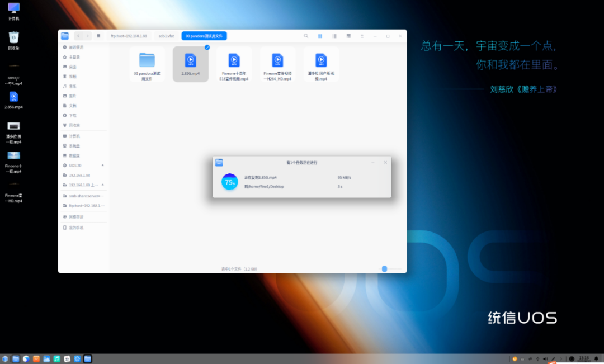Click the square icon beside the forward arrow
The width and height of the screenshot is (604, 364).
click(x=98, y=36)
